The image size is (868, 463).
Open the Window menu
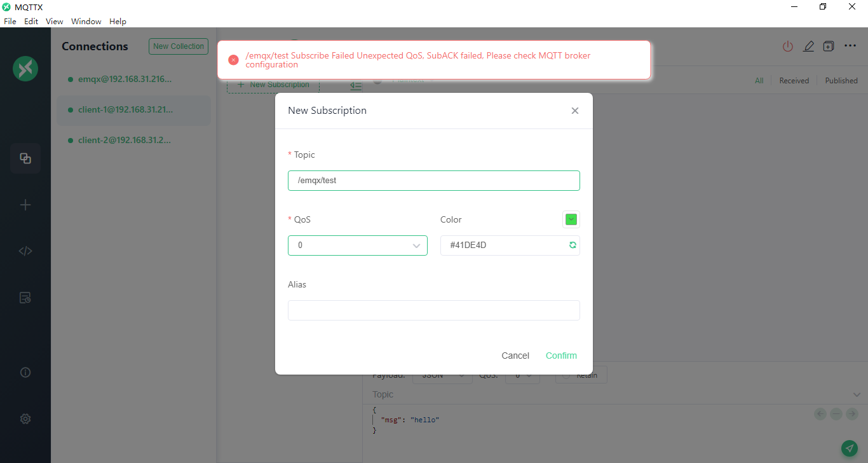point(86,22)
